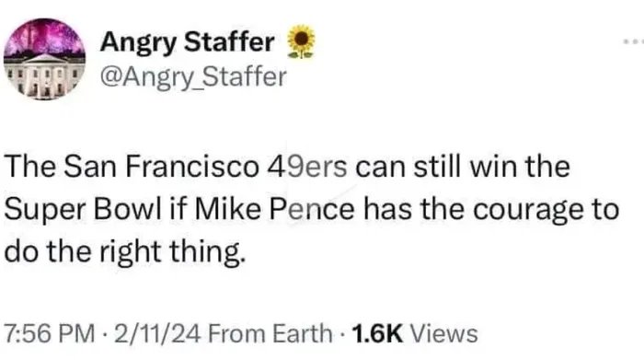Open the three-dot more options menu
This screenshot has height=360, width=644.
click(633, 41)
